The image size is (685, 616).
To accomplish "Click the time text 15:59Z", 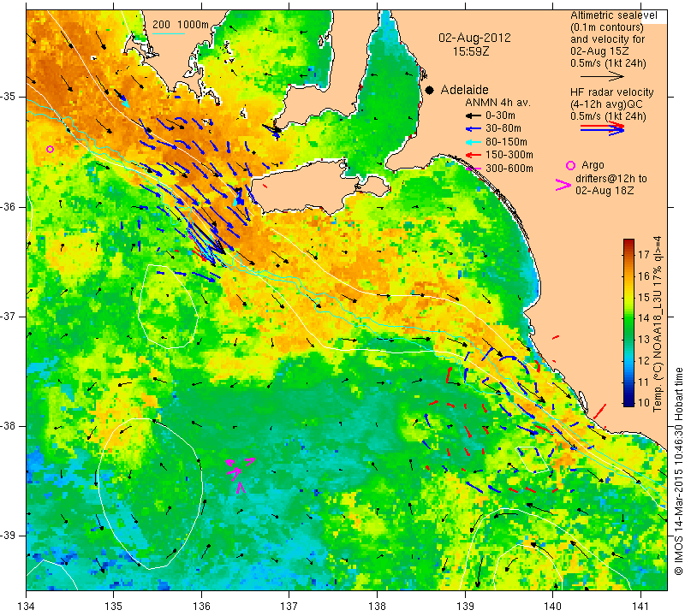I will coord(471,51).
